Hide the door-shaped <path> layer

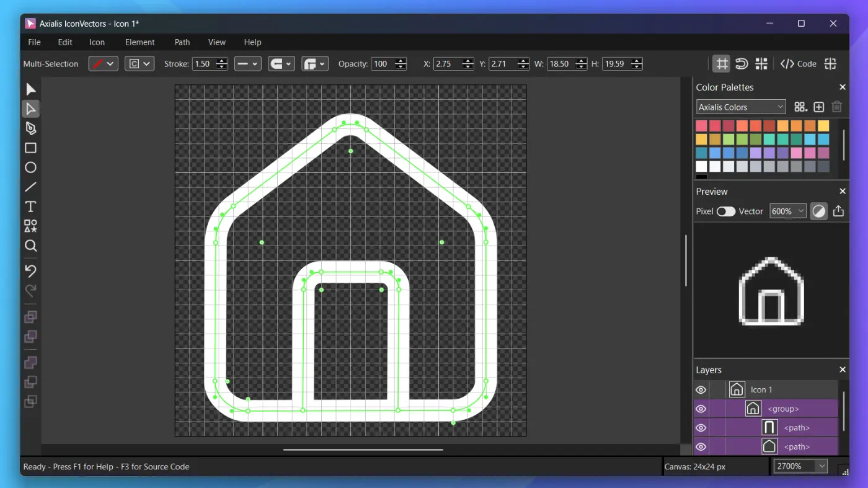click(701, 428)
